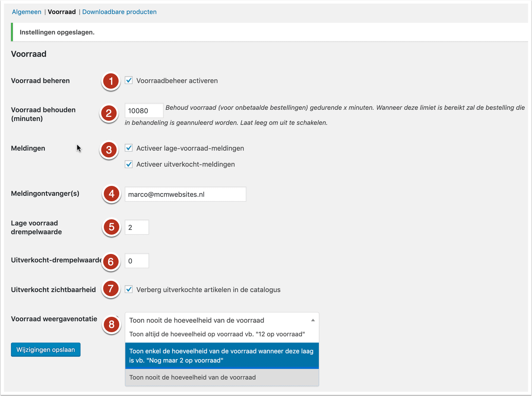Click the 'Verberg uitverkochte artikelen in de catalogus' label
The width and height of the screenshot is (532, 396).
[x=208, y=290]
